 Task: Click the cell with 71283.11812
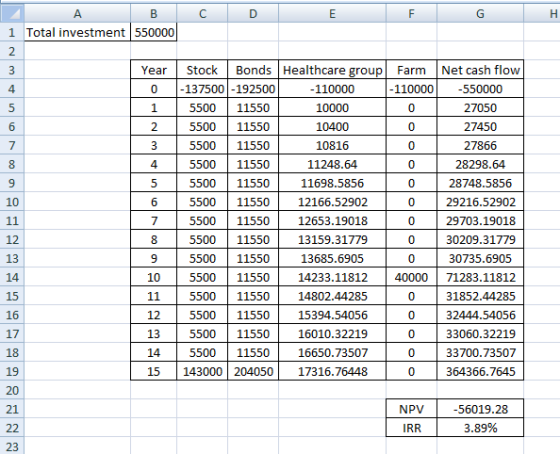480,277
